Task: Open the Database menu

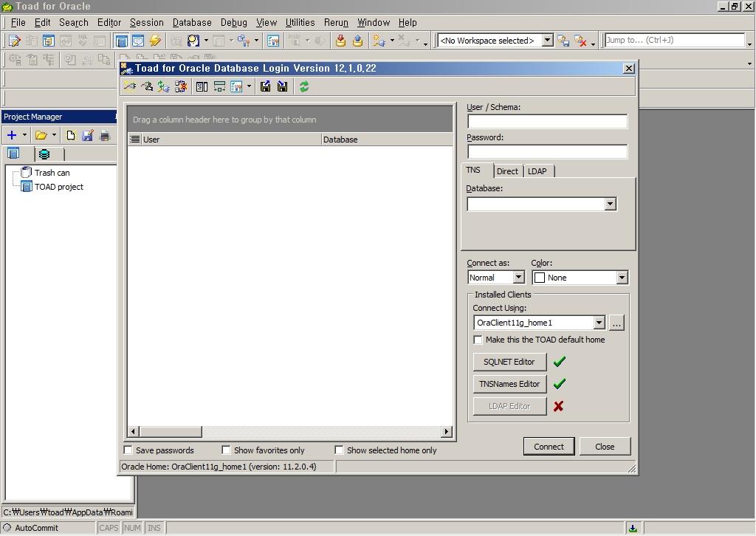Action: tap(192, 22)
